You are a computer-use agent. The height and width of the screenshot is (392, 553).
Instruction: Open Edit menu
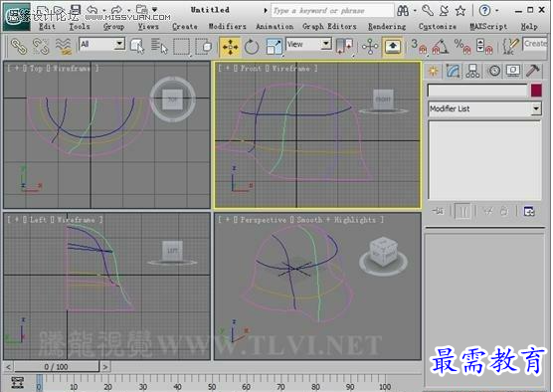click(47, 27)
